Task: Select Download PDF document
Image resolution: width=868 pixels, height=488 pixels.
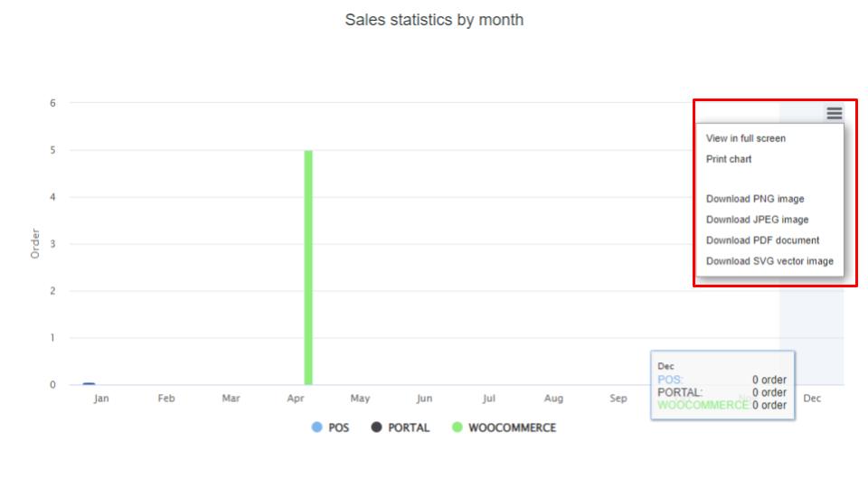Action: 762,240
